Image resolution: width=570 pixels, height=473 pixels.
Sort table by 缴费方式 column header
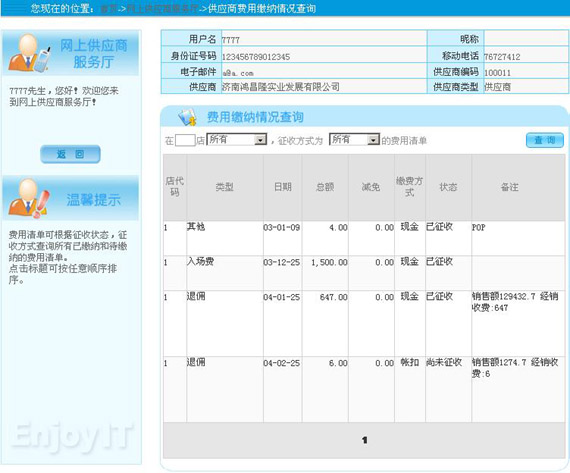410,187
